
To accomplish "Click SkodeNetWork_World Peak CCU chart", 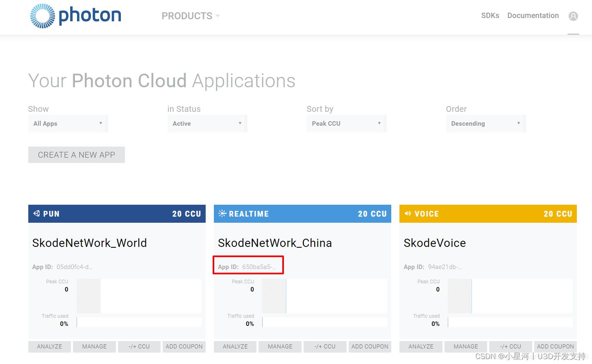I will pos(139,296).
